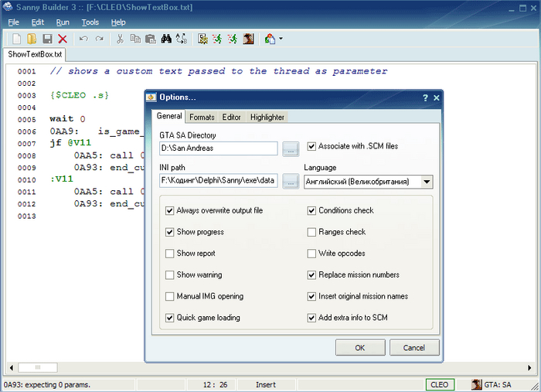The image size is (541, 392).
Task: Open the Tools menu
Action: [90, 22]
